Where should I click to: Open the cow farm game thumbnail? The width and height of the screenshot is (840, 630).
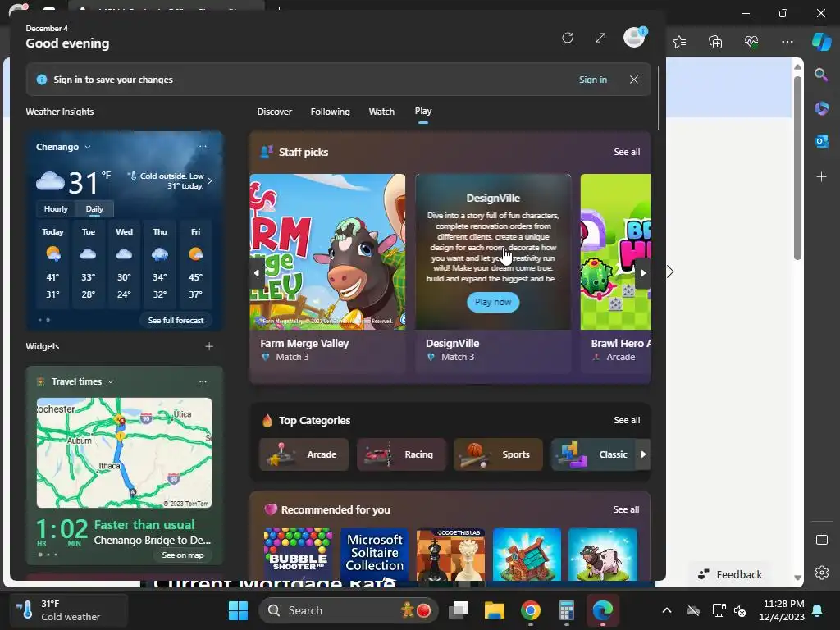pos(603,554)
